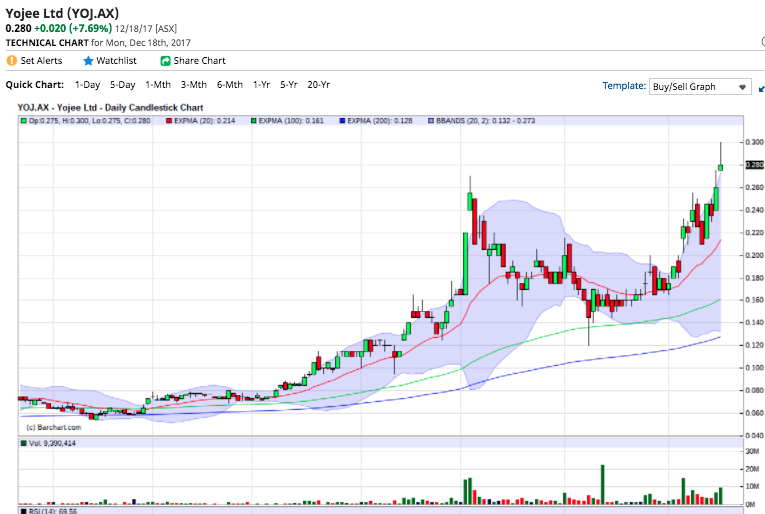Click the +0.020 (+7.69%) price change

pos(73,28)
